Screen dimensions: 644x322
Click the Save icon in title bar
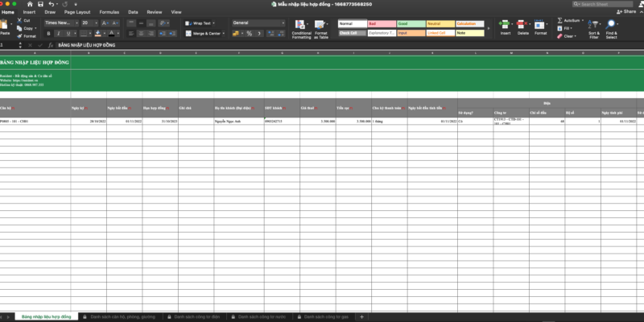point(40,4)
